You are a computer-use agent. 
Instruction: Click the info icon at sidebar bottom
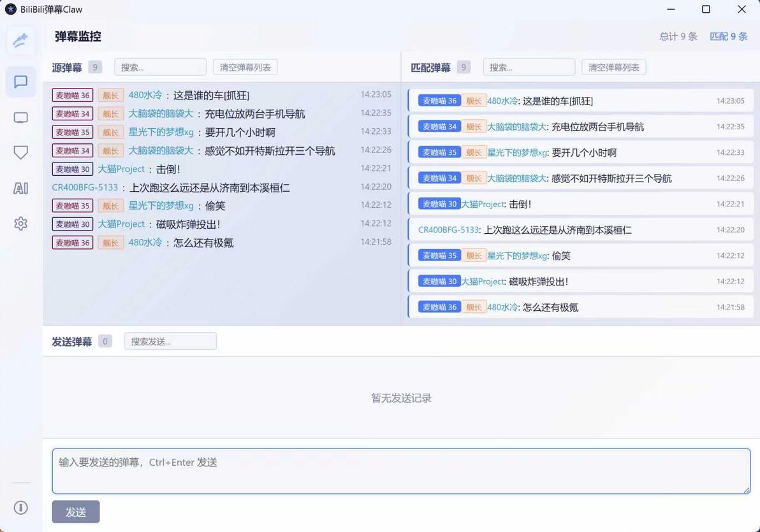20,508
